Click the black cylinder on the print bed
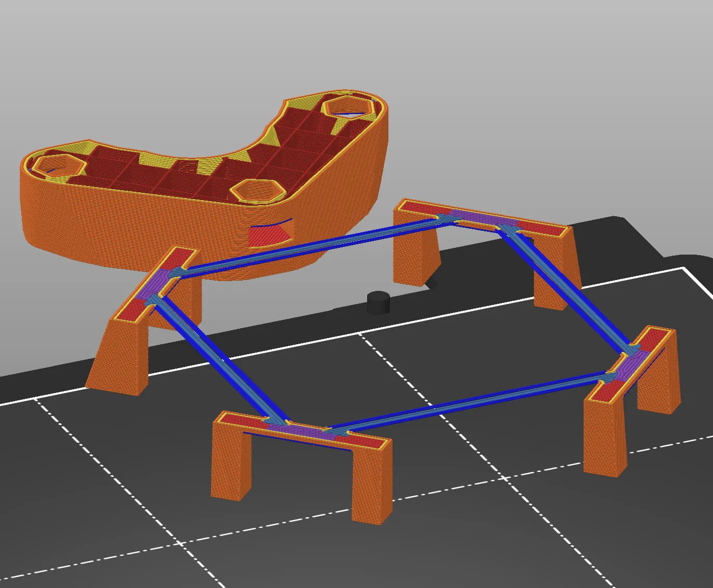 click(378, 302)
